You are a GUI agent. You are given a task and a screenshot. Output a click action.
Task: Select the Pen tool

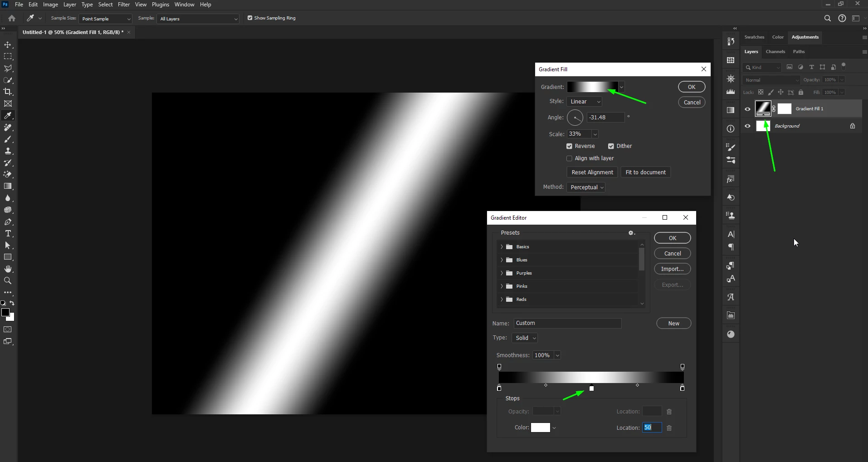tap(8, 222)
